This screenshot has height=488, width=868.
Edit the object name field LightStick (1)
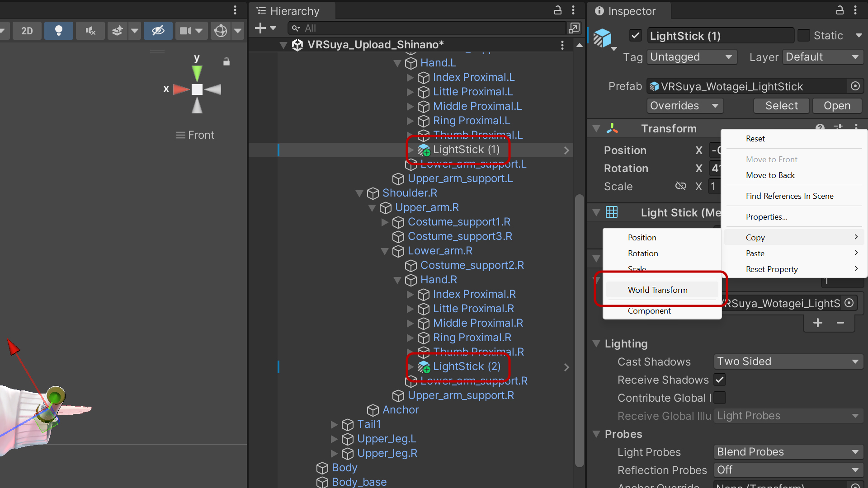(x=720, y=36)
